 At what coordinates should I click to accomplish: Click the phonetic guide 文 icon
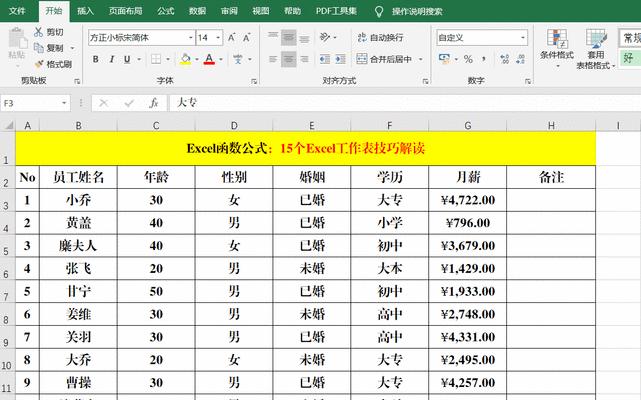[x=238, y=59]
